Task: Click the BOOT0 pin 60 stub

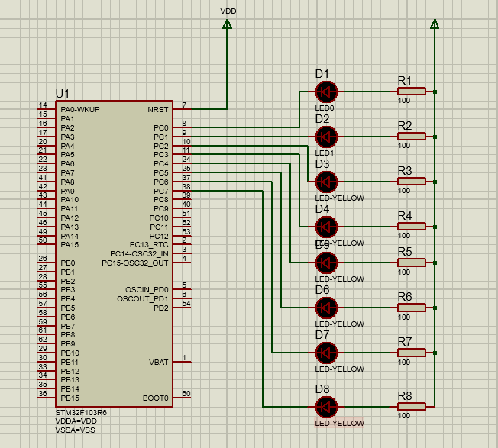Action: click(x=183, y=398)
